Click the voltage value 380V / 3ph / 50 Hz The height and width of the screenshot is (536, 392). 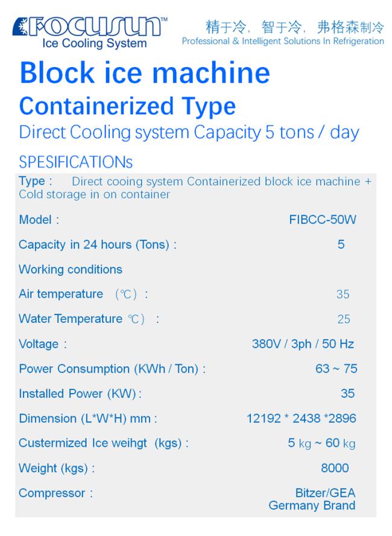click(303, 344)
